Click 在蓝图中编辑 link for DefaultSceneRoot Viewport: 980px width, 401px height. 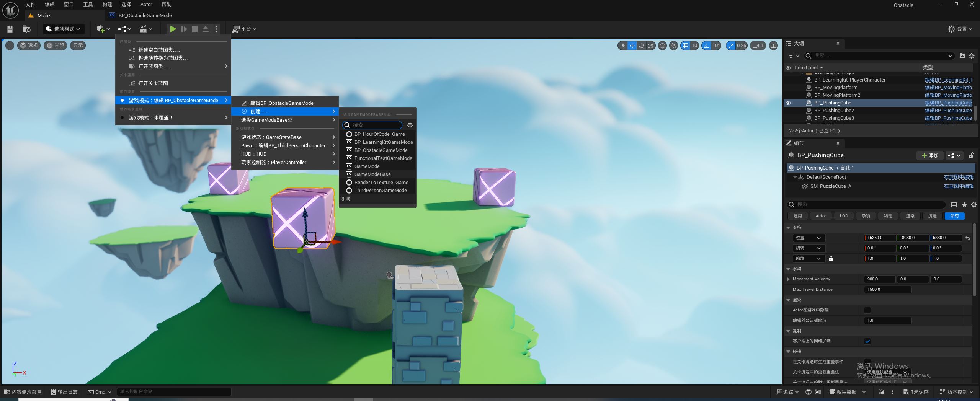click(x=959, y=177)
